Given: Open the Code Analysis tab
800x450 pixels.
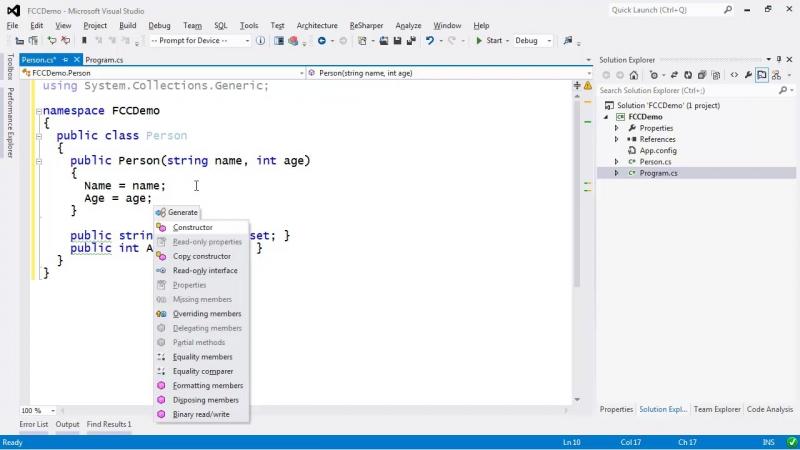Looking at the screenshot, I should [x=770, y=409].
